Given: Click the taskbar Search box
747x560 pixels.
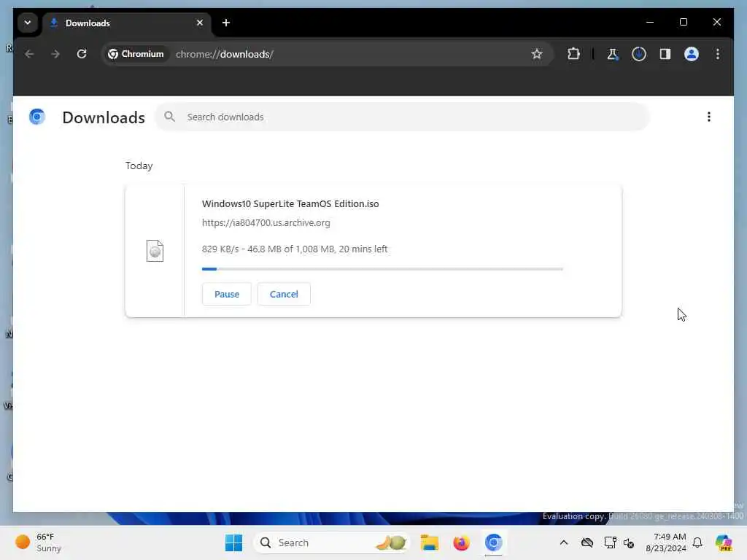Looking at the screenshot, I should (x=332, y=542).
